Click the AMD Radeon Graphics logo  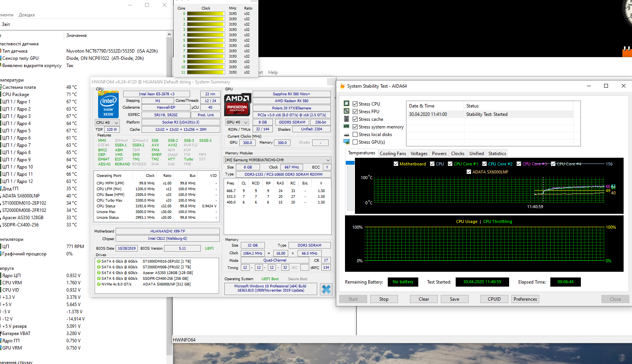[x=237, y=104]
